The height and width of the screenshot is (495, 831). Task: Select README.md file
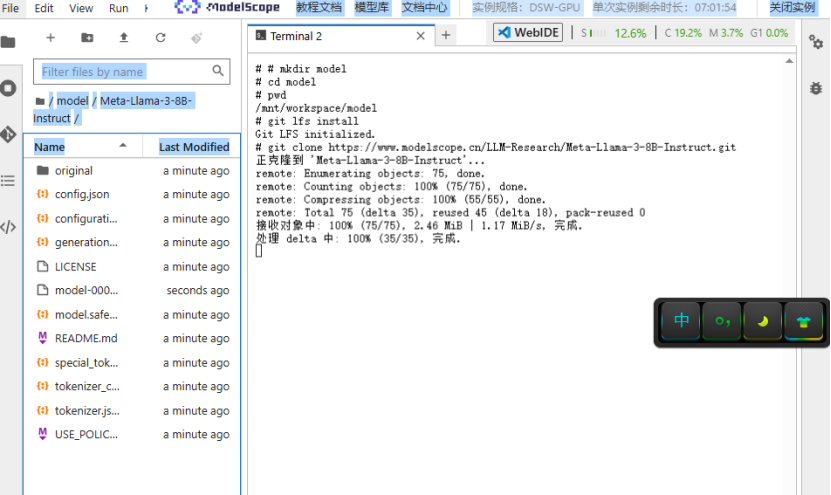pos(132,338)
